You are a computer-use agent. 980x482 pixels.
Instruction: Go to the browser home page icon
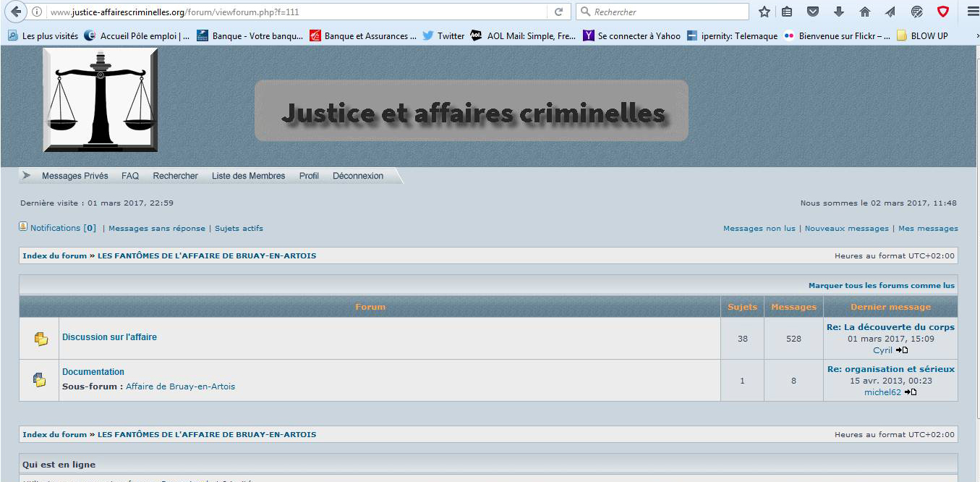864,12
